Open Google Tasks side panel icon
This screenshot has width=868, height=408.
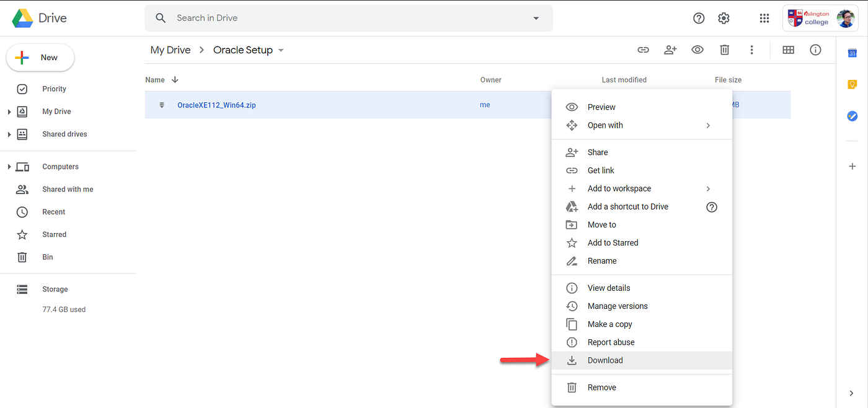point(852,116)
